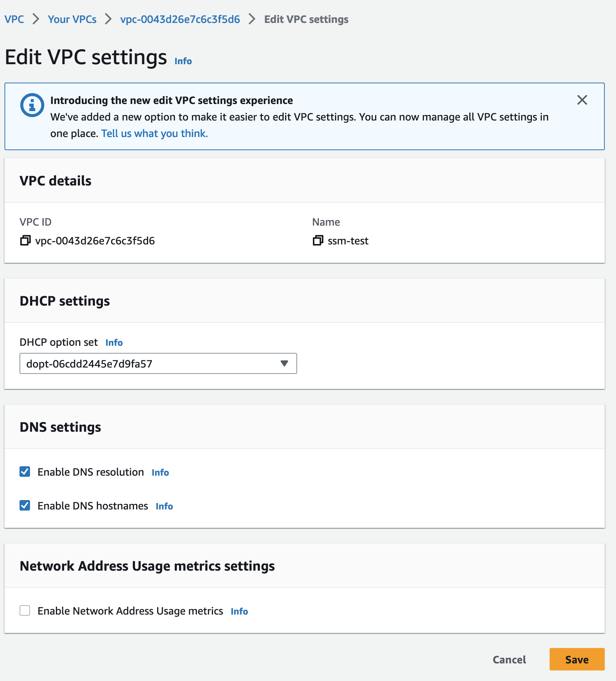Viewport: 616px width, 681px height.
Task: Cancel editing VPC settings
Action: [509, 660]
